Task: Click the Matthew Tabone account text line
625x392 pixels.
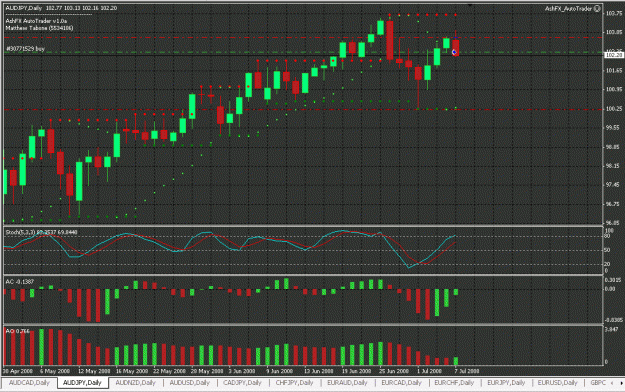Action: click(39, 28)
